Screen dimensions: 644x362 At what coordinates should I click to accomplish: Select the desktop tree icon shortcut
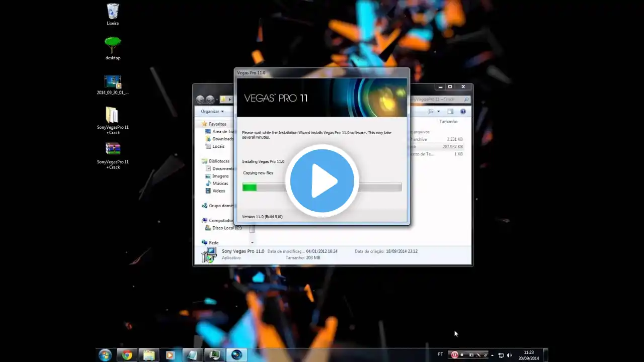pyautogui.click(x=113, y=46)
